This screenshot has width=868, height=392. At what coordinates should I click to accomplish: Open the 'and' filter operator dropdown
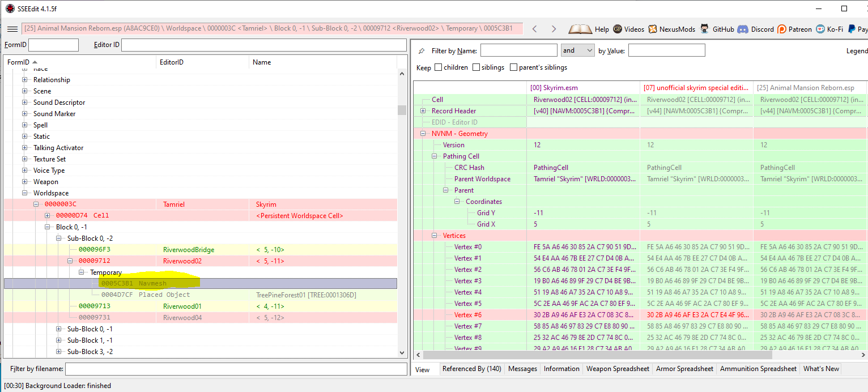(x=577, y=50)
